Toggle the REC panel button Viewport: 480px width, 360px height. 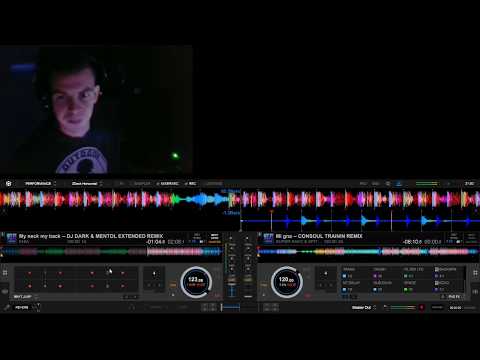click(x=191, y=184)
